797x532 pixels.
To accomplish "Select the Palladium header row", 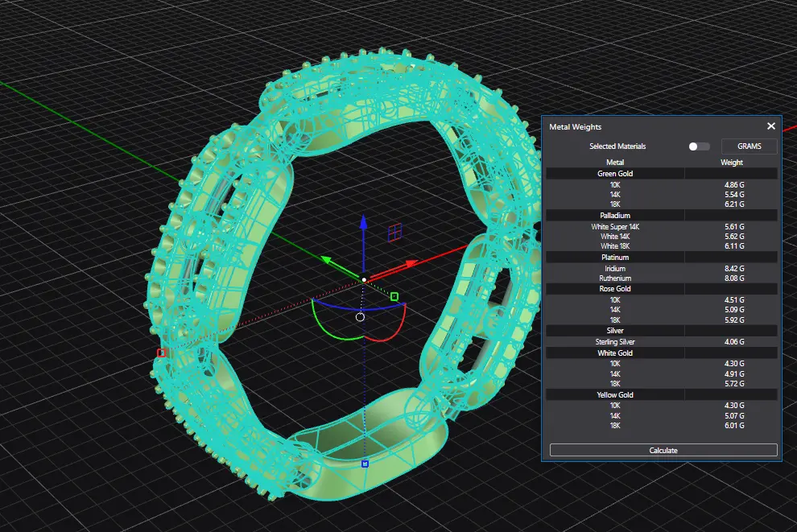I will 662,216.
